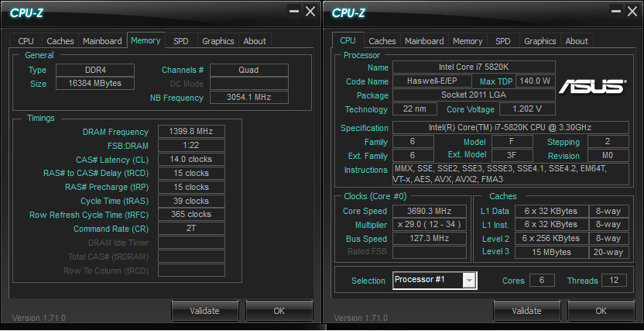Click the Multiplier x 29.0 value
Image resolution: width=644 pixels, height=331 pixels.
click(429, 225)
